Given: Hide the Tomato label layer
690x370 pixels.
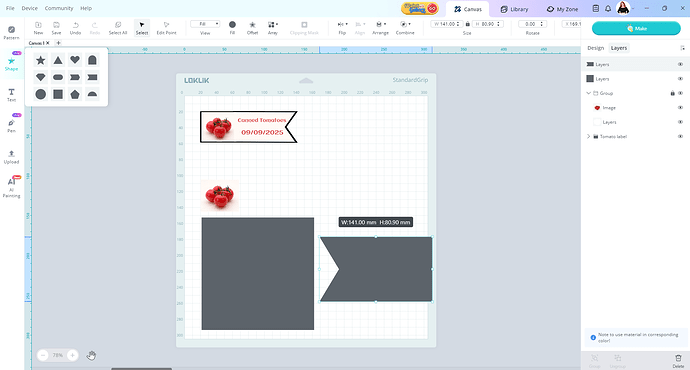Looking at the screenshot, I should (680, 136).
